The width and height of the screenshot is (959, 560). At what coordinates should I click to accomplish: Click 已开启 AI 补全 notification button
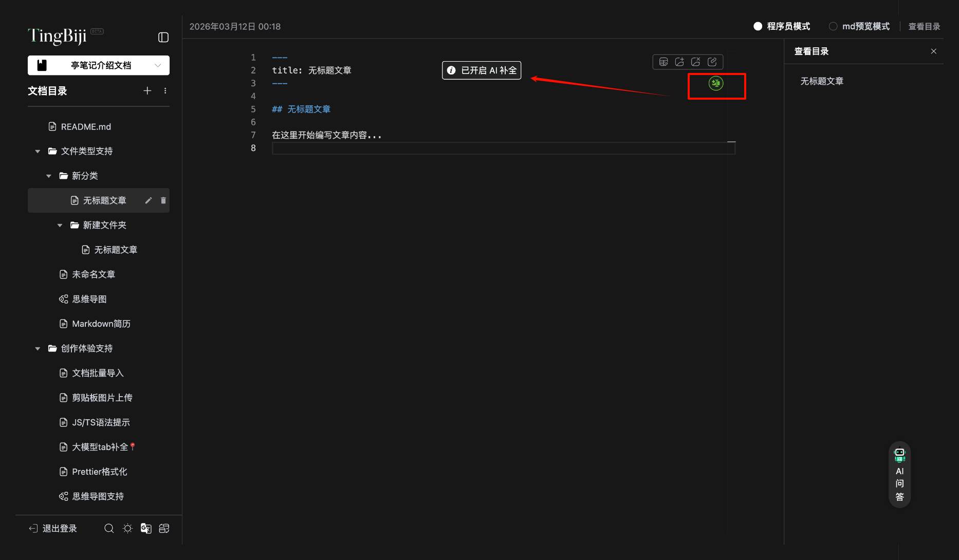point(481,70)
